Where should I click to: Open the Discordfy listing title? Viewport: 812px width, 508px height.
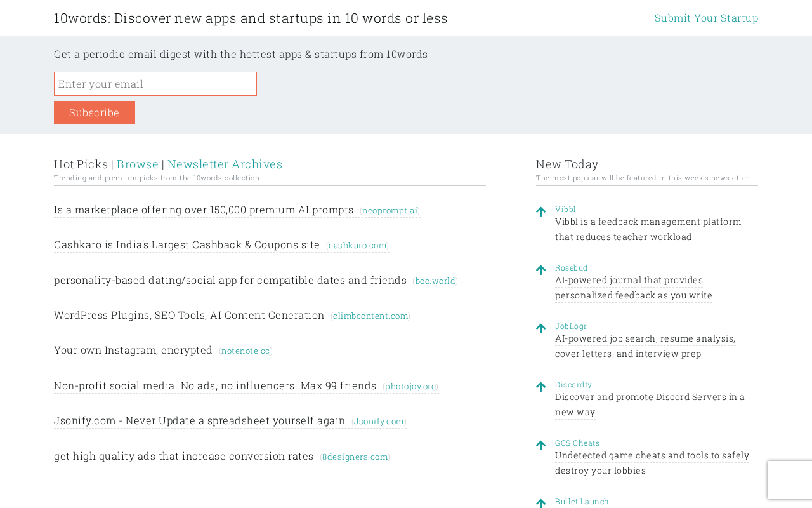[x=573, y=385]
